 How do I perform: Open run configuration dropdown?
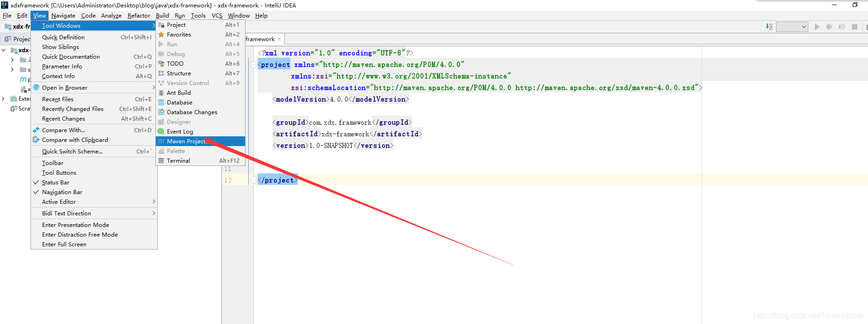click(x=792, y=27)
